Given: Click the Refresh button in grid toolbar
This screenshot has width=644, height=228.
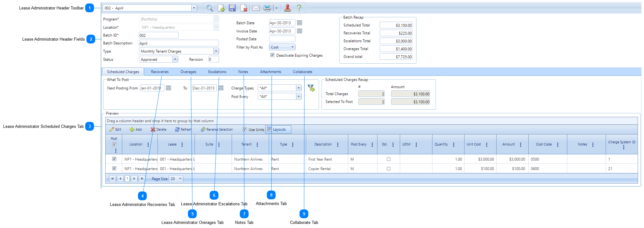Looking at the screenshot, I should pyautogui.click(x=183, y=129).
